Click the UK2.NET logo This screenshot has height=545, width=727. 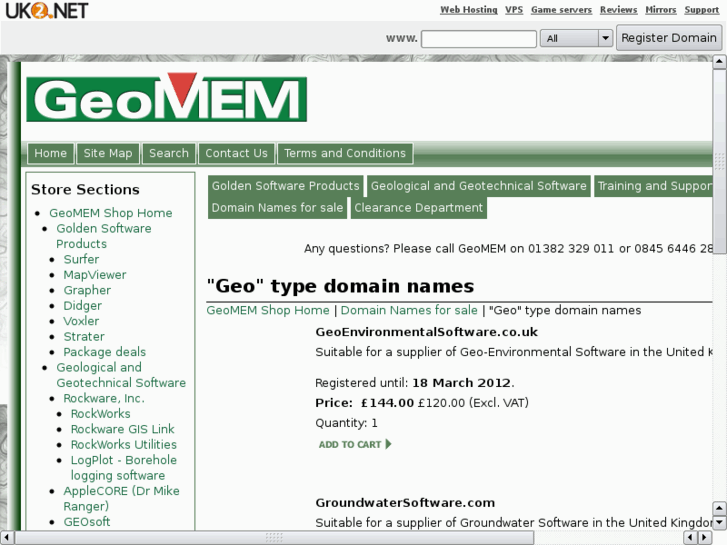point(46,11)
